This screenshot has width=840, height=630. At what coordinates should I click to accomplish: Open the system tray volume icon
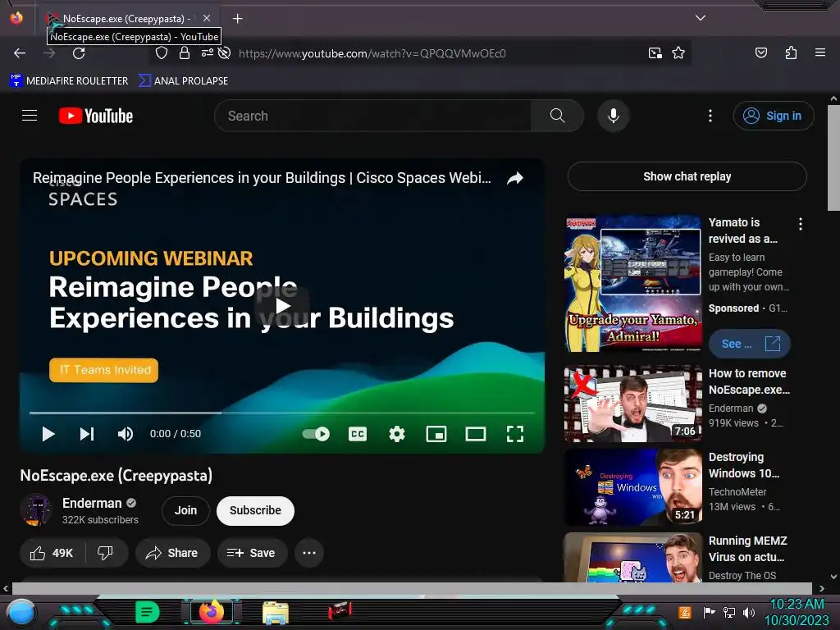[x=748, y=612]
